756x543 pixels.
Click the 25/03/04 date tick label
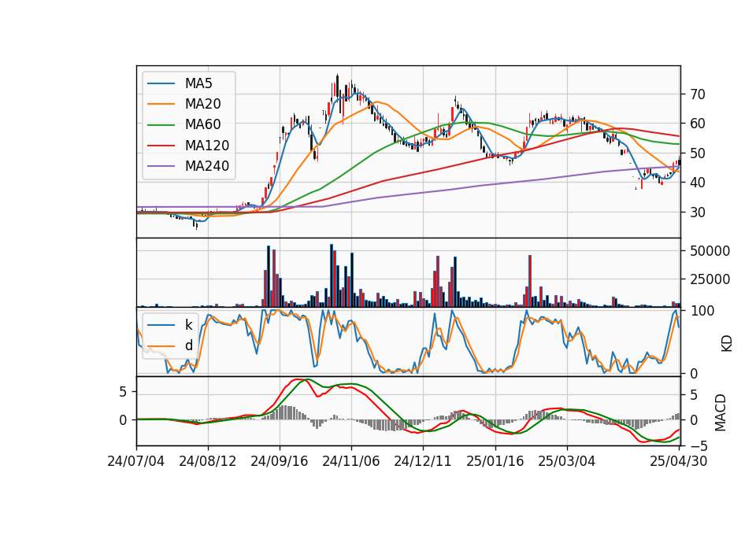click(x=566, y=462)
